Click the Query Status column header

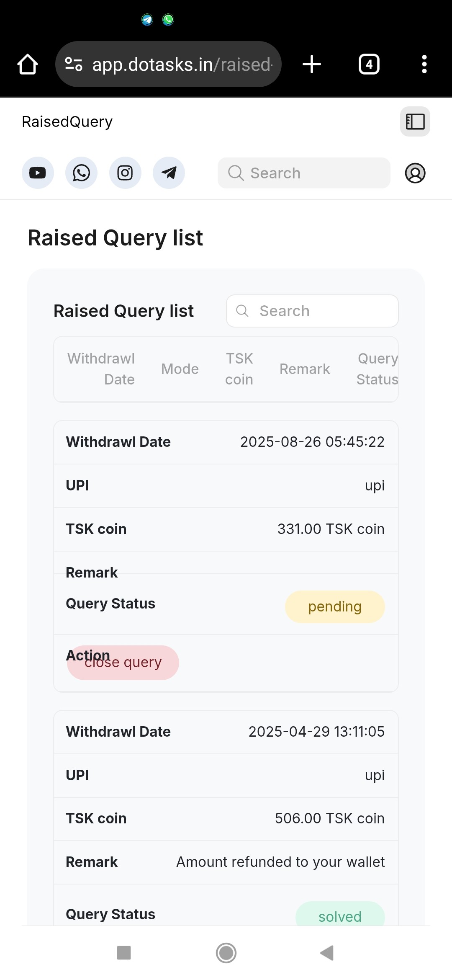(377, 369)
